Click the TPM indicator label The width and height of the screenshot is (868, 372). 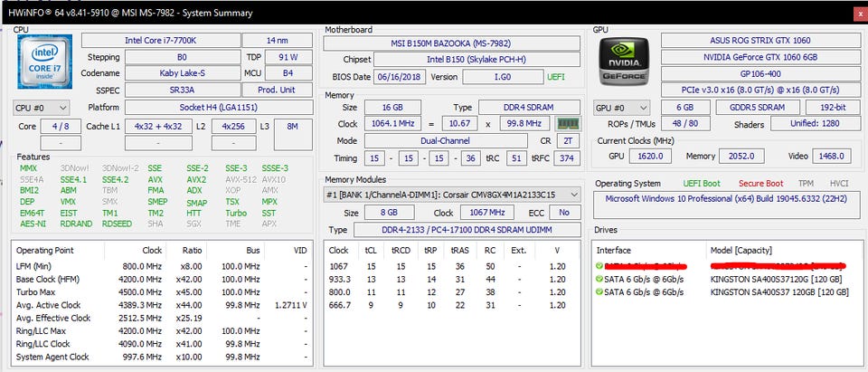tap(806, 184)
